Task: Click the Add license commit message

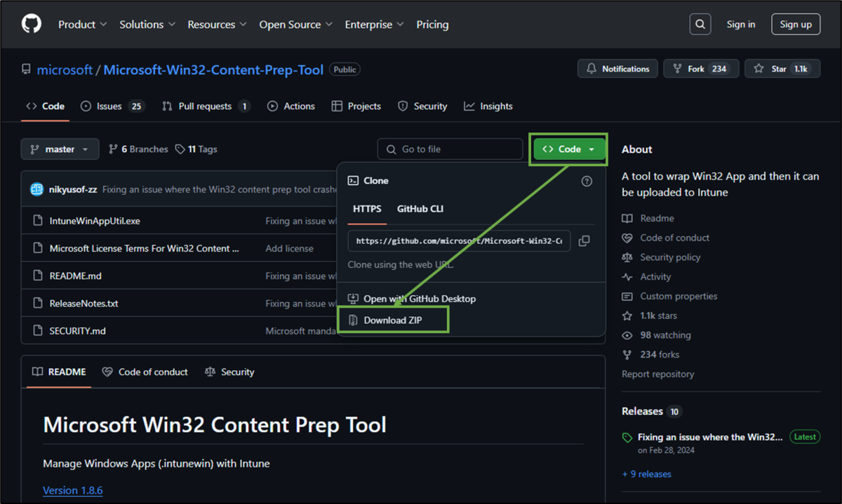Action: [289, 248]
